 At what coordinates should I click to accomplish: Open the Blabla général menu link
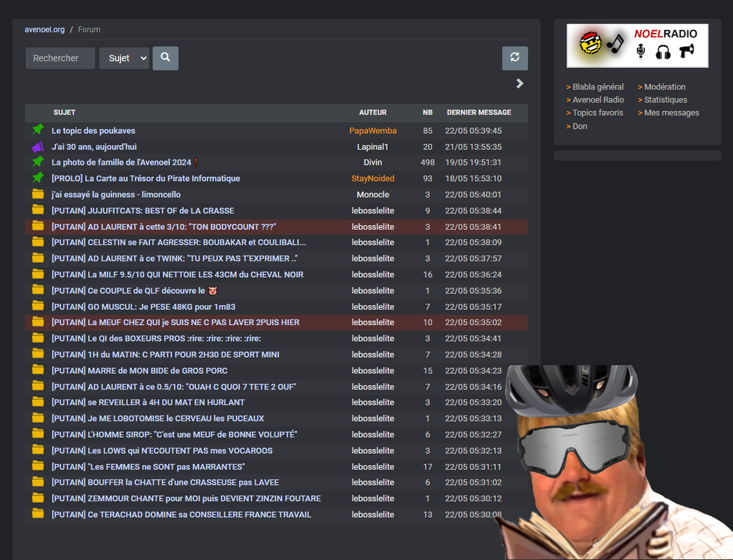(x=598, y=87)
